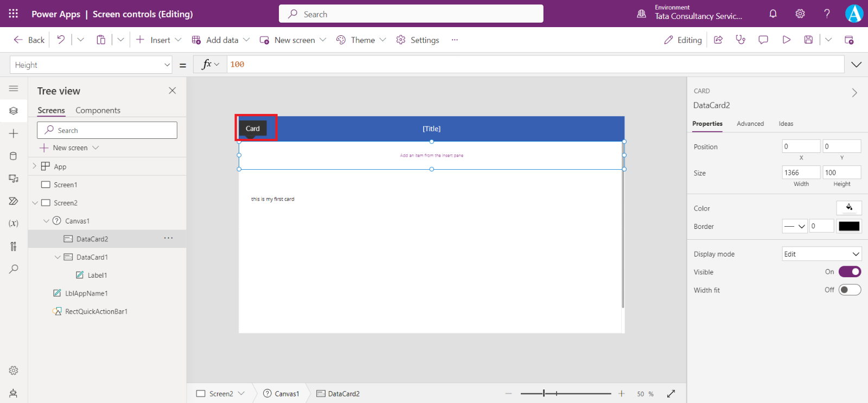This screenshot has width=868, height=403.
Task: Open Variables pane in left sidebar
Action: [x=14, y=223]
